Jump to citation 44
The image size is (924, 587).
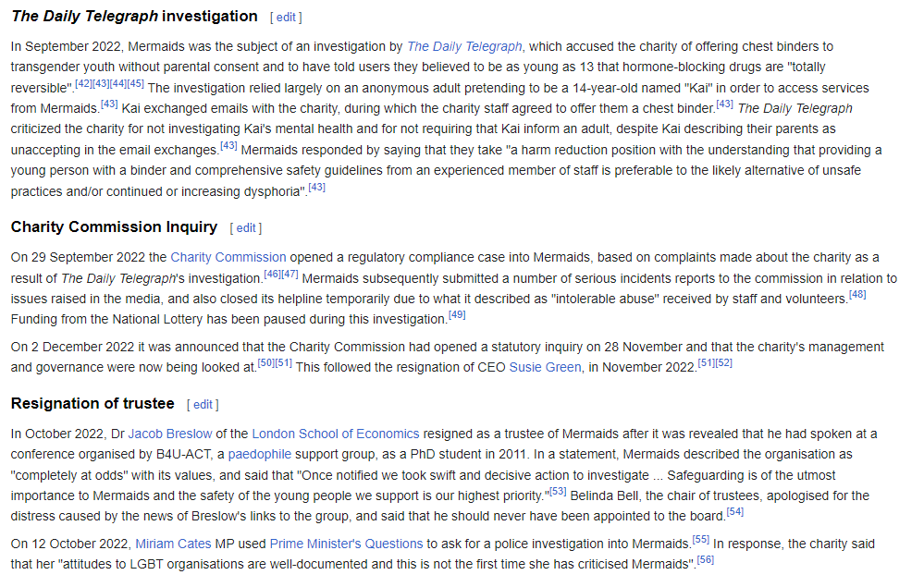coord(117,83)
